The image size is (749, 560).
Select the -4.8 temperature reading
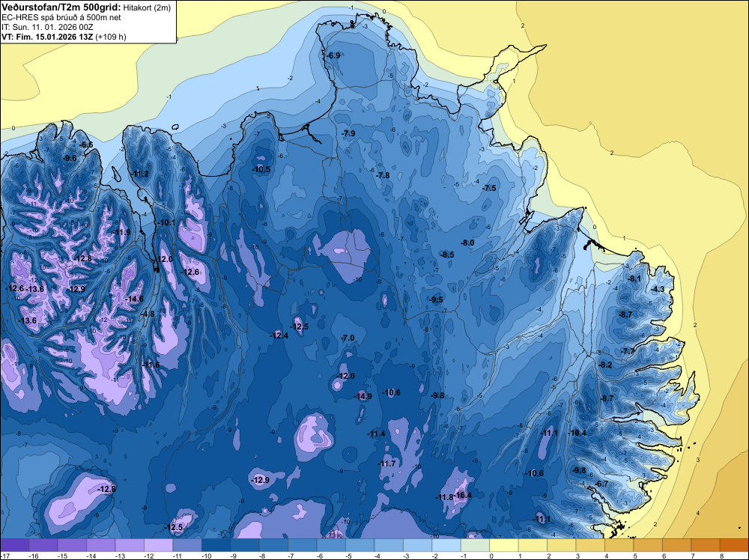click(148, 314)
